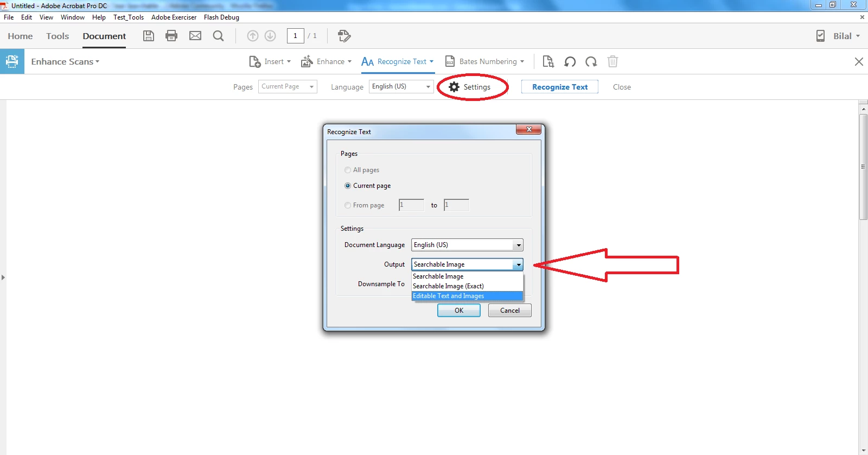
Task: Expand the Bates Numbering dropdown
Action: pos(522,61)
